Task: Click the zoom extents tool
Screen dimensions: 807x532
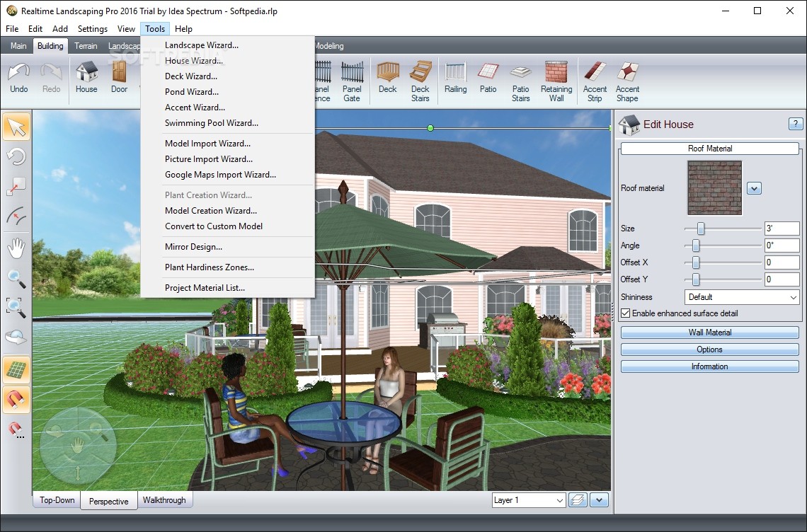Action: click(x=16, y=308)
